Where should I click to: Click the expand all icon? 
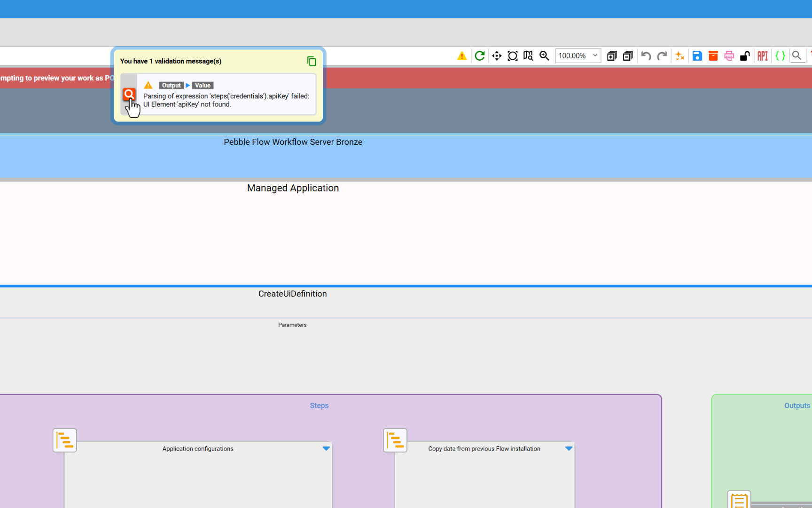coord(612,56)
